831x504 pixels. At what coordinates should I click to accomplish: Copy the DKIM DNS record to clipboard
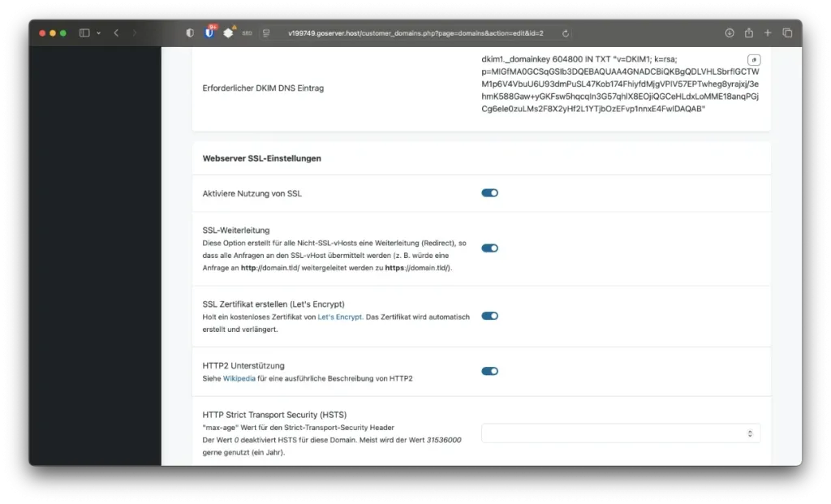754,59
